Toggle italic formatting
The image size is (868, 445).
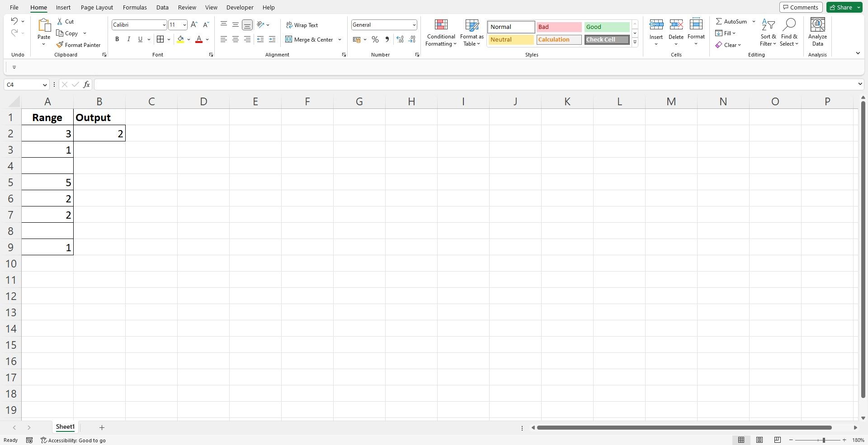128,39
